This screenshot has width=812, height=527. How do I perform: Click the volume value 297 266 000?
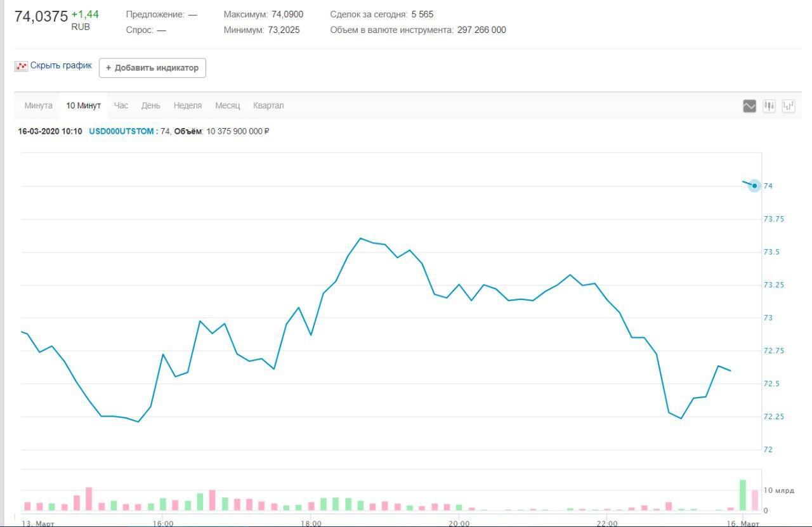[x=481, y=30]
